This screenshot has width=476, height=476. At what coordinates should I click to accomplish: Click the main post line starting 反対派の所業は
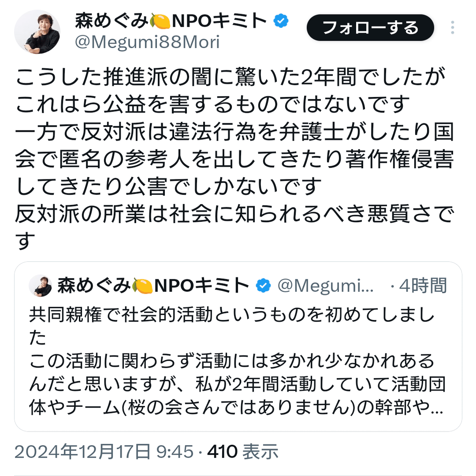point(234,213)
